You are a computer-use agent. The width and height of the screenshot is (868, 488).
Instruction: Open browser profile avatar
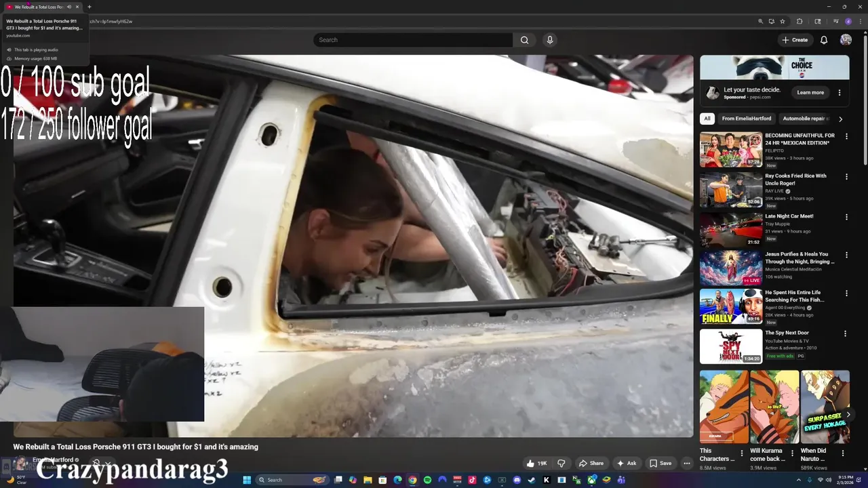[848, 21]
